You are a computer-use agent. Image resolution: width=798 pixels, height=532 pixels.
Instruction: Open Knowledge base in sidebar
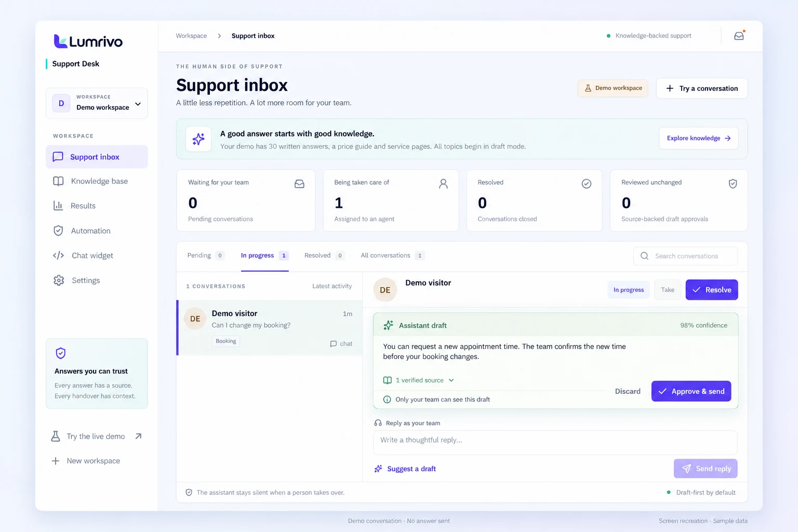coord(97,181)
